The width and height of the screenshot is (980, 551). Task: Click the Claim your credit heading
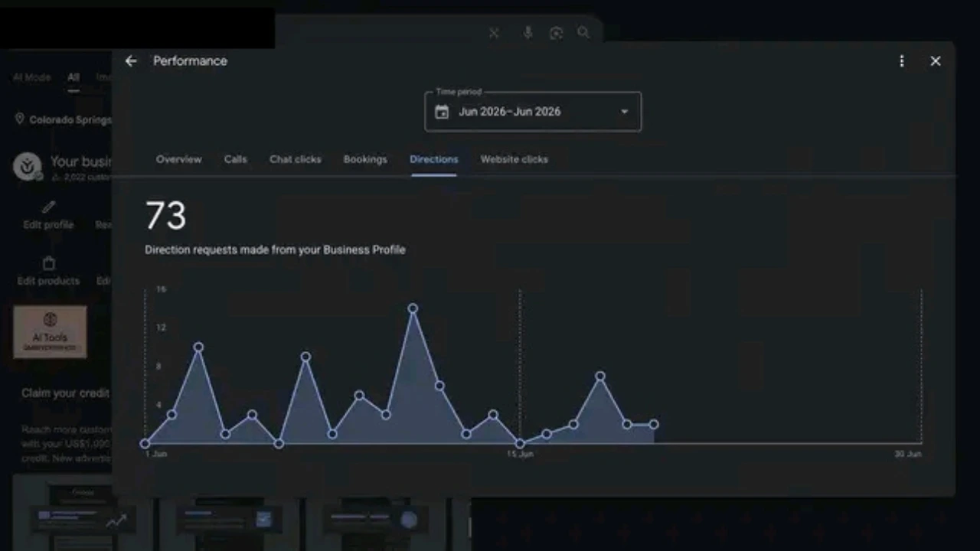coord(66,393)
